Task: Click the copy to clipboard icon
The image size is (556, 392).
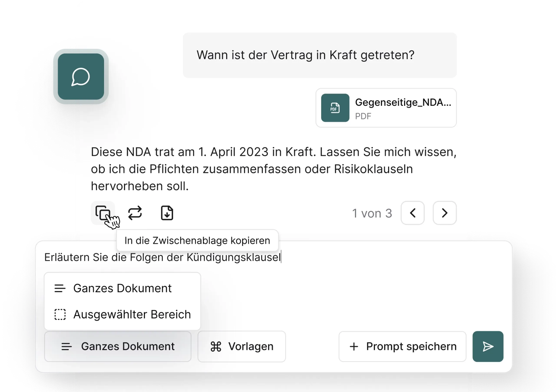Action: tap(103, 213)
